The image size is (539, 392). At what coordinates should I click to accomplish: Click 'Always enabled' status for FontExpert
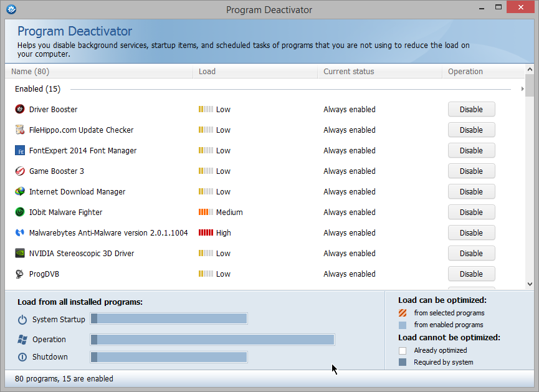click(349, 151)
